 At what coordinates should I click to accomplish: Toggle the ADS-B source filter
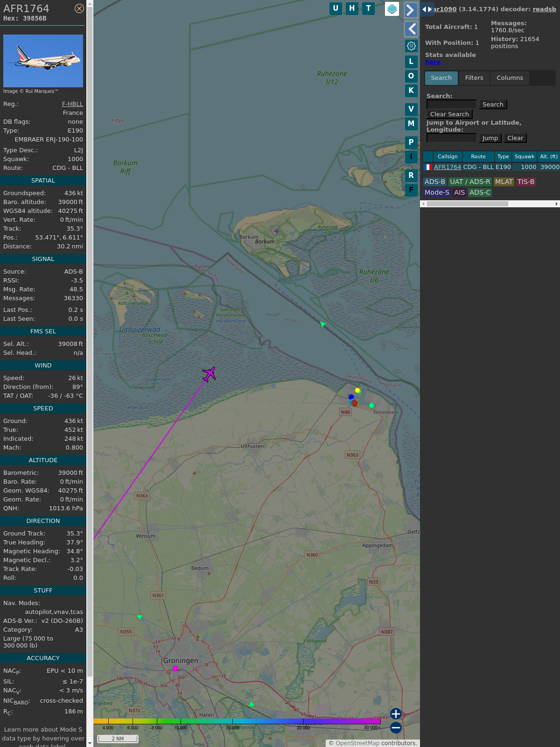pyautogui.click(x=434, y=182)
